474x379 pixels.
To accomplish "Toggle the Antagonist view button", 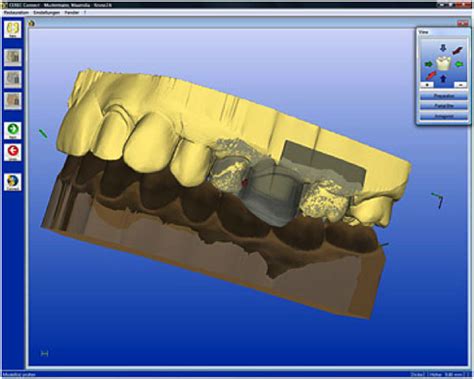I will coord(444,116).
